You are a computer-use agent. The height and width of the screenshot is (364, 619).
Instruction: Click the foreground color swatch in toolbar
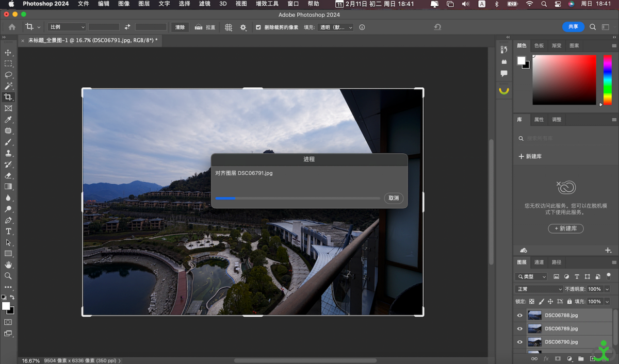6,306
